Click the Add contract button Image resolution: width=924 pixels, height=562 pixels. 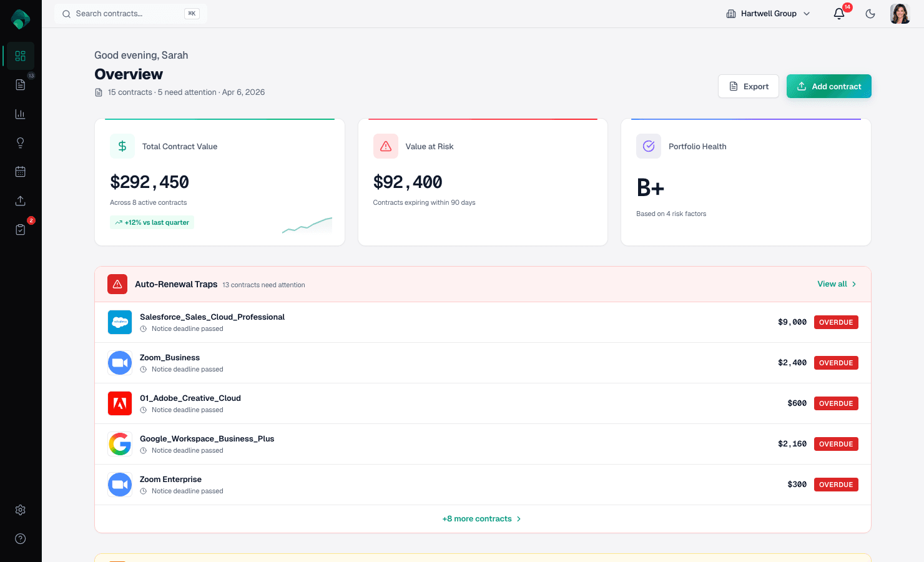point(828,86)
